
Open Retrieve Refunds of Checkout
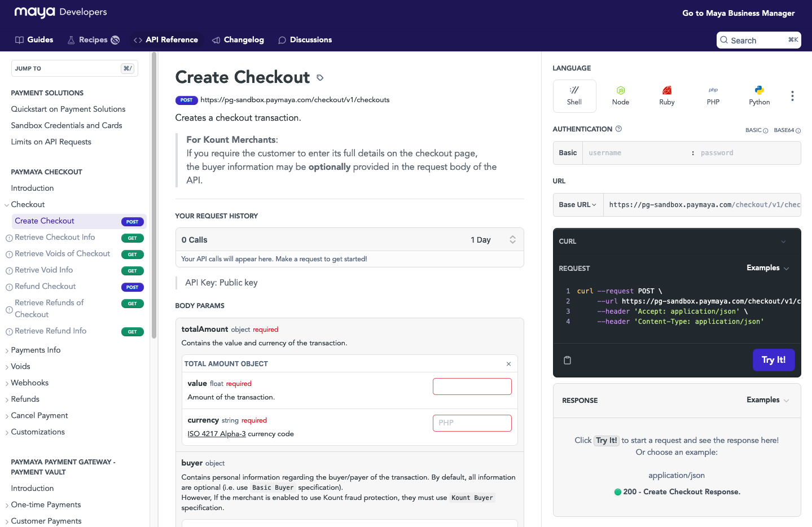pos(49,309)
